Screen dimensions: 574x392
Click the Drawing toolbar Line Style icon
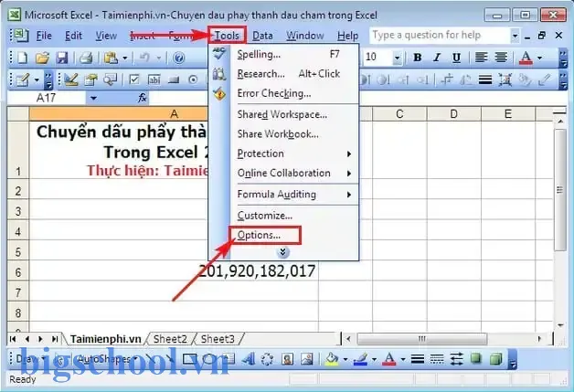click(x=418, y=359)
